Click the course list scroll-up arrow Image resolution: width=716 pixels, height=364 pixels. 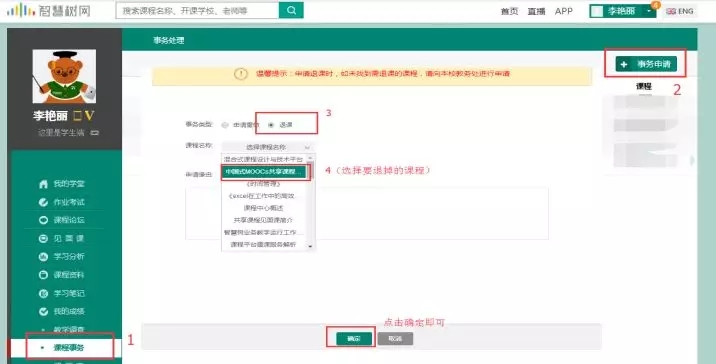pyautogui.click(x=311, y=158)
